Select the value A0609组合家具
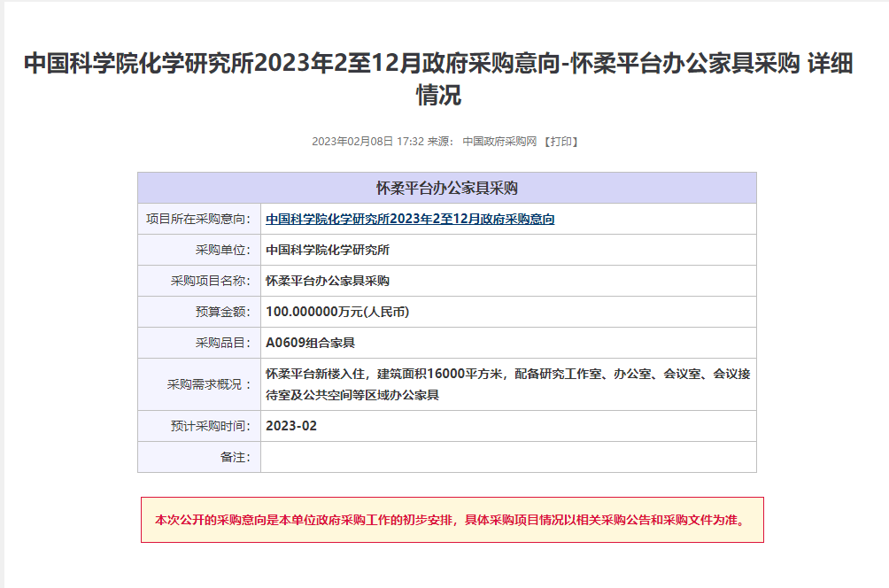Viewport: 889px width, 588px height. [x=310, y=343]
